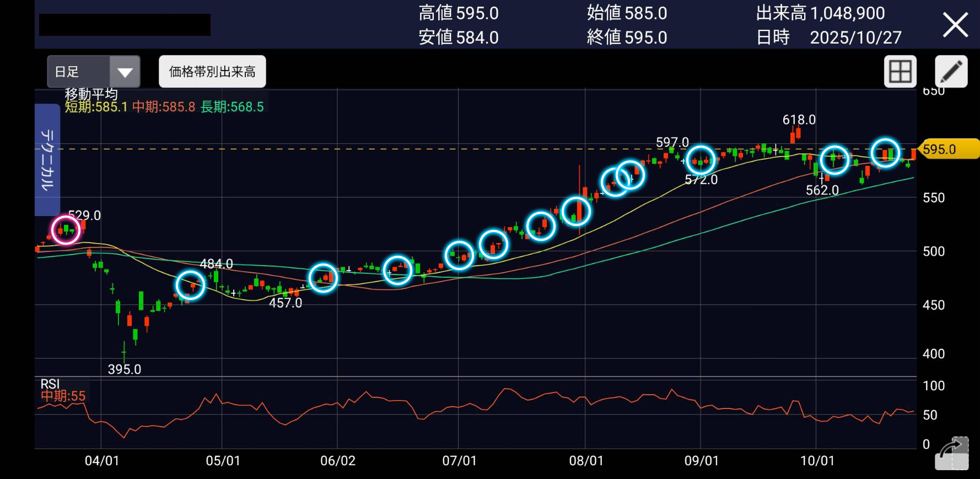Tap the 450 price axis label
Viewport: 980px width, 479px height.
934,305
